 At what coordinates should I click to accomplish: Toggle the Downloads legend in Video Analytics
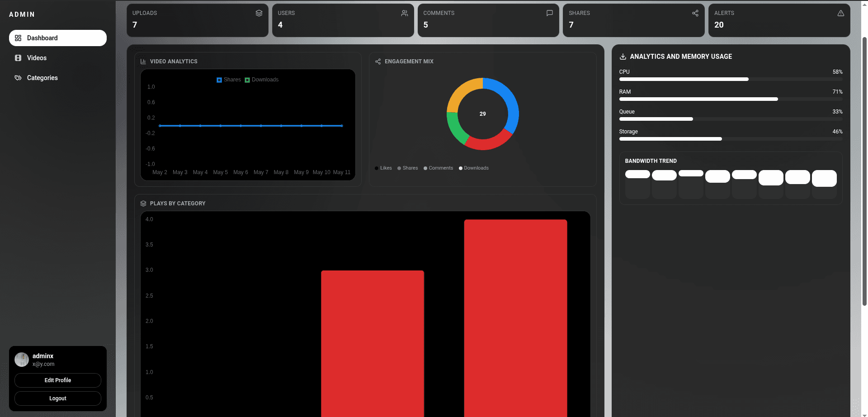point(262,80)
